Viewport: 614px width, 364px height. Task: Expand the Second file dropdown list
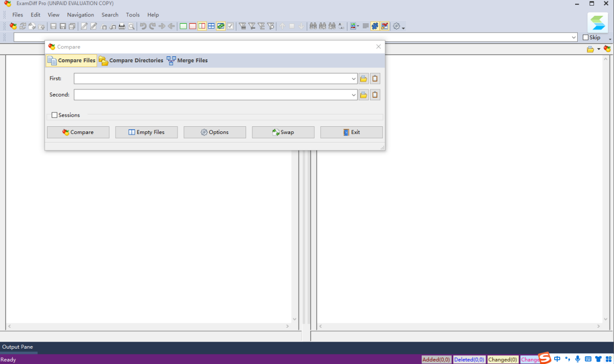click(354, 95)
